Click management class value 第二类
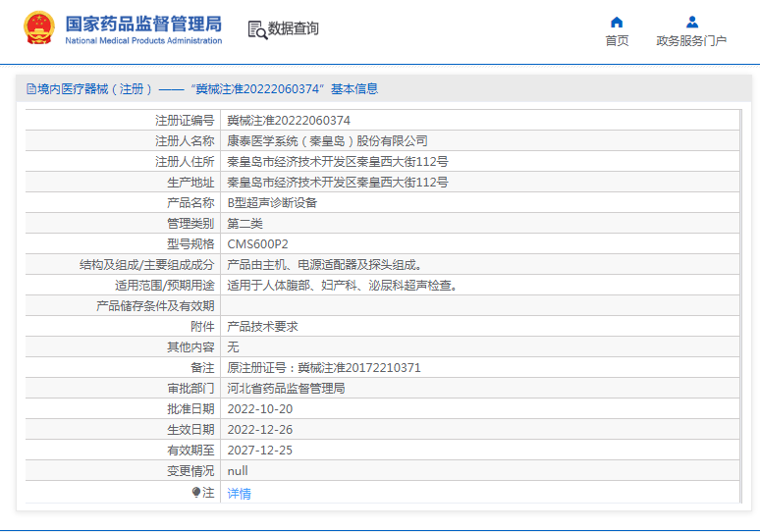This screenshot has width=760, height=532. point(244,224)
